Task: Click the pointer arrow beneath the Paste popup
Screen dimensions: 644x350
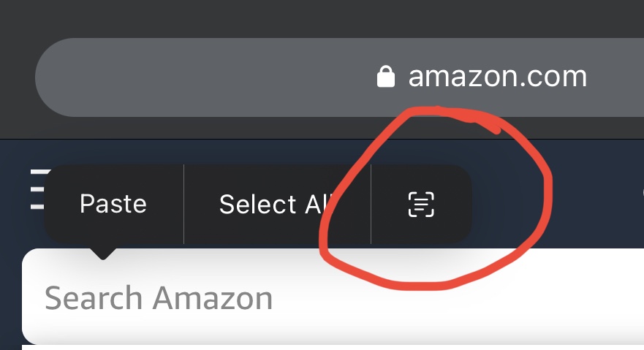Action: pos(103,253)
